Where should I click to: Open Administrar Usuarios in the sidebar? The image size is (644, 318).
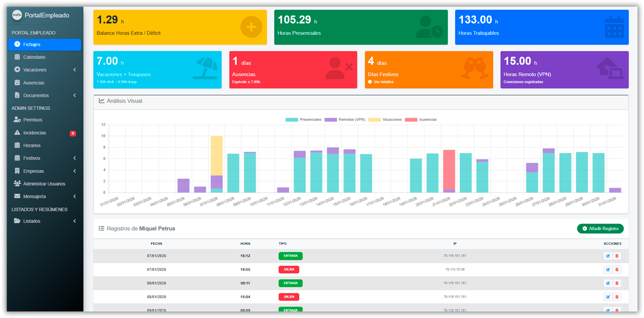point(44,184)
